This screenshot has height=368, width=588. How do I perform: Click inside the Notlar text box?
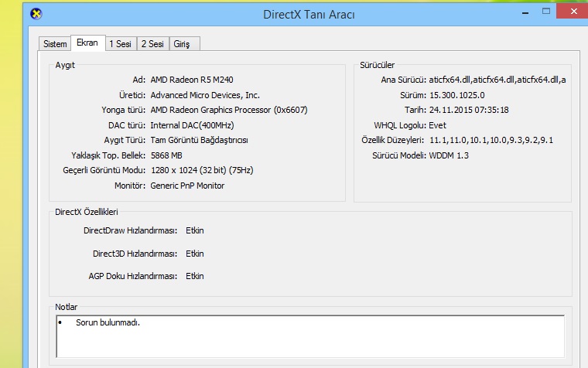(x=310, y=336)
